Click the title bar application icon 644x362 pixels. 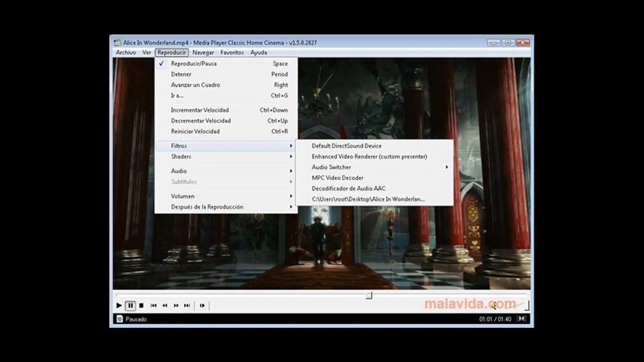point(117,43)
